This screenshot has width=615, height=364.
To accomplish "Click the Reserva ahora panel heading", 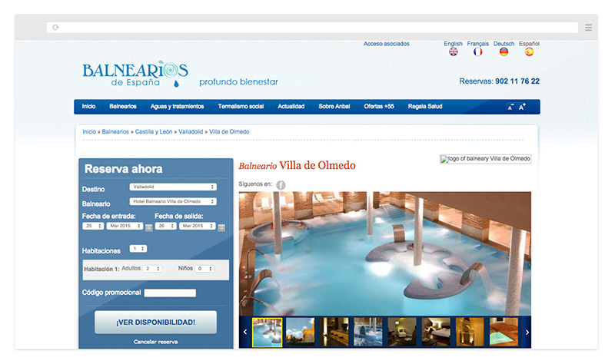I will pos(123,169).
